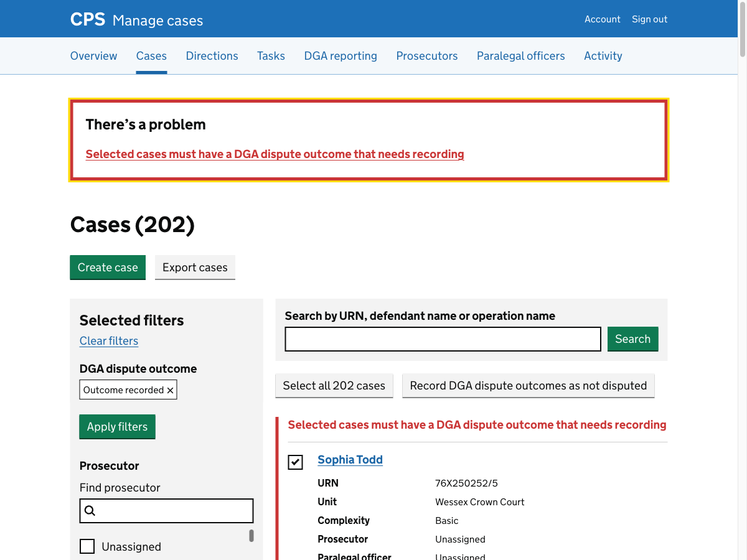Image resolution: width=747 pixels, height=560 pixels.
Task: Click the Export cases button
Action: coord(195,267)
